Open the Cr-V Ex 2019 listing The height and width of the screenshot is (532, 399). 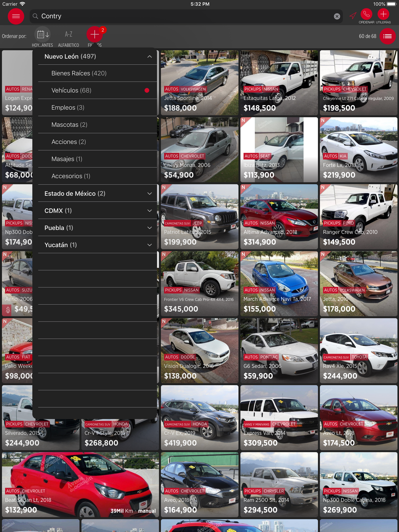(x=199, y=418)
